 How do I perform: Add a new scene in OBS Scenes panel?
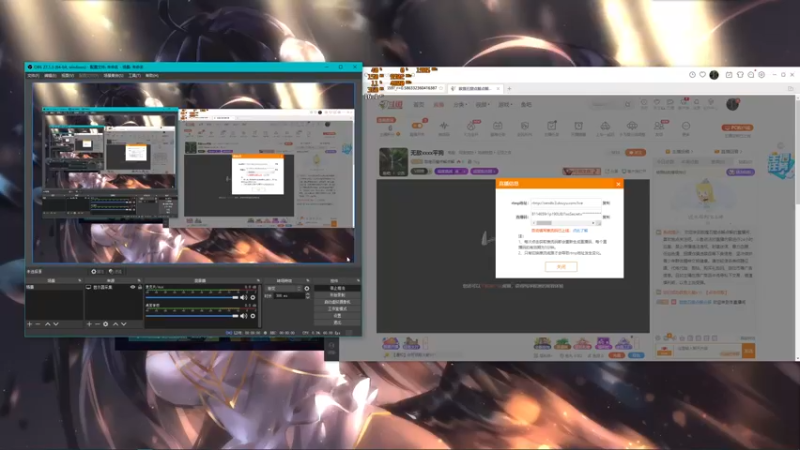click(x=30, y=324)
